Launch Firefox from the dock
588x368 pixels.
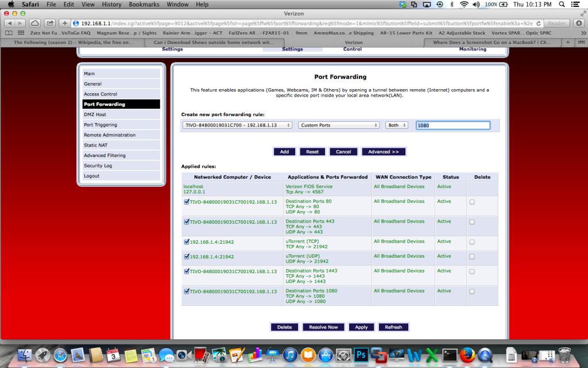click(x=467, y=355)
